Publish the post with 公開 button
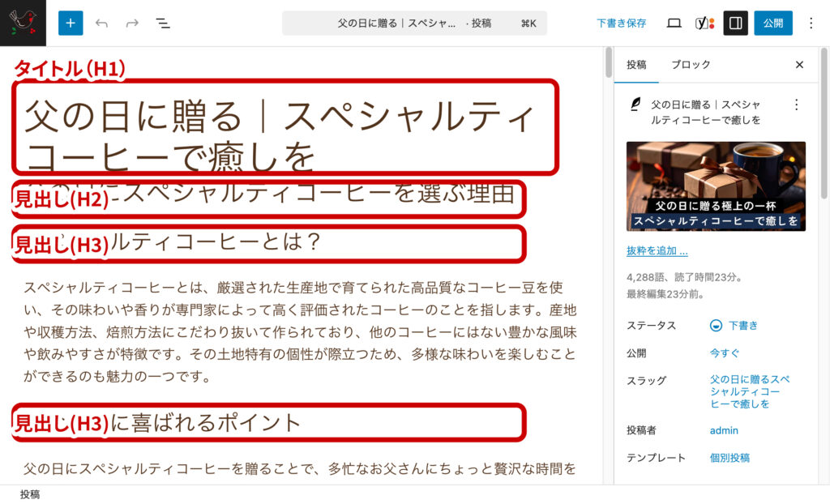The image size is (830, 504). [x=773, y=23]
